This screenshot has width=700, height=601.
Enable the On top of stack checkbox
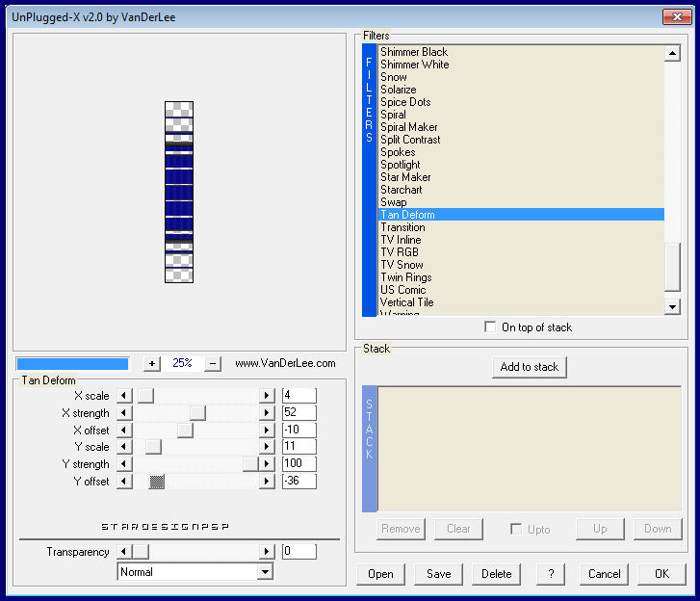[490, 327]
